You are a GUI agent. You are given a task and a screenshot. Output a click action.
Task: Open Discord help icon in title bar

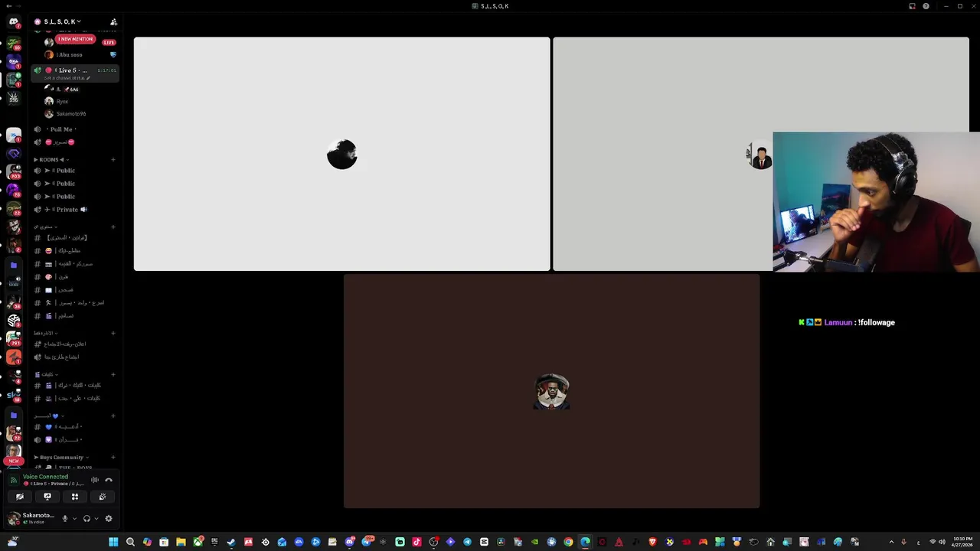tap(926, 6)
